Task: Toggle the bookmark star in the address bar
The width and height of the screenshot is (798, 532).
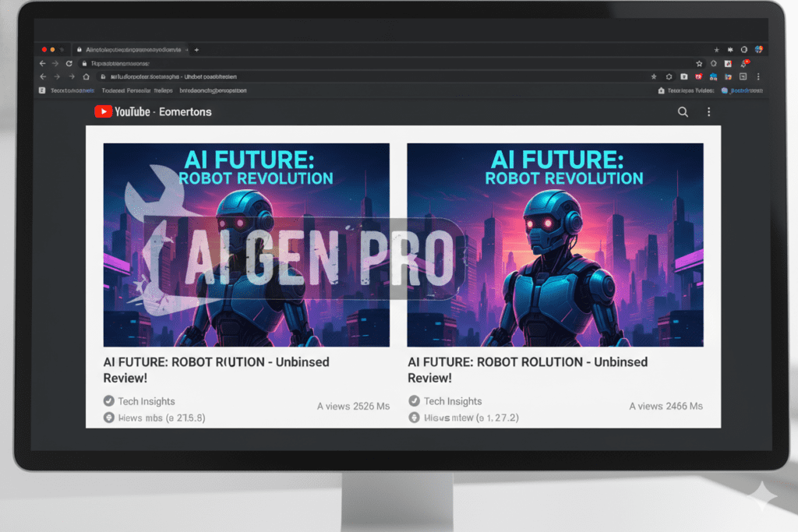Action: [655, 76]
